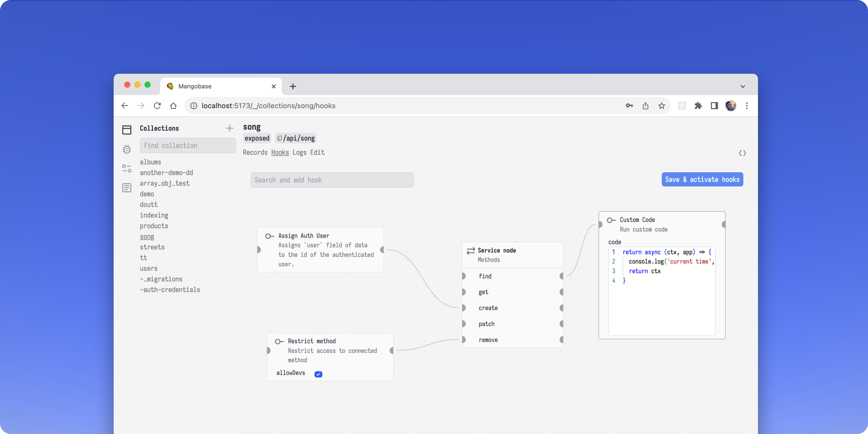Open Chrome's three-dot menu
This screenshot has width=868, height=434.
click(x=747, y=106)
